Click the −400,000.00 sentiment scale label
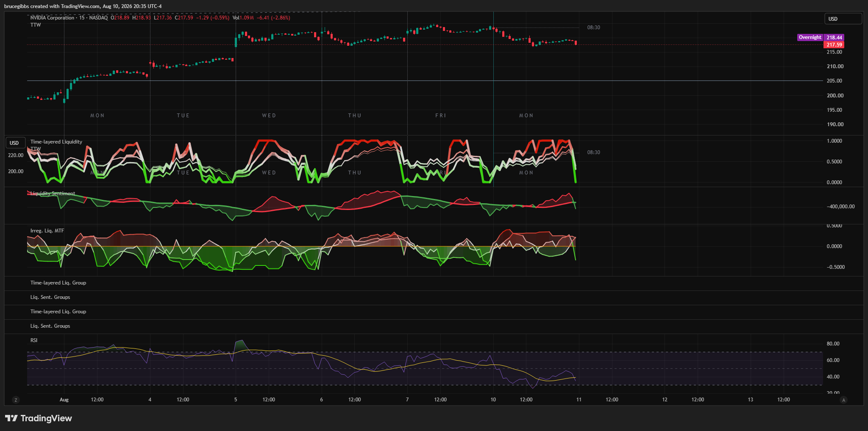868x431 pixels. click(840, 207)
